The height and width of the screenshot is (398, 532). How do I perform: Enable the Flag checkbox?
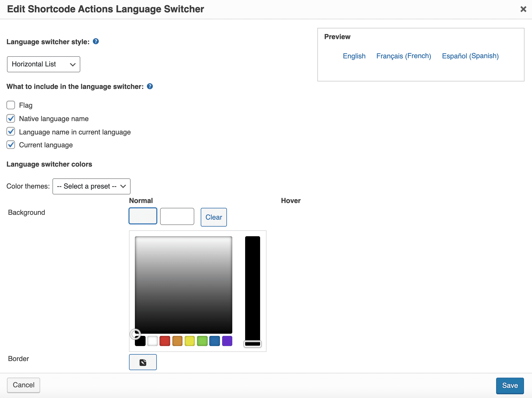tap(10, 105)
